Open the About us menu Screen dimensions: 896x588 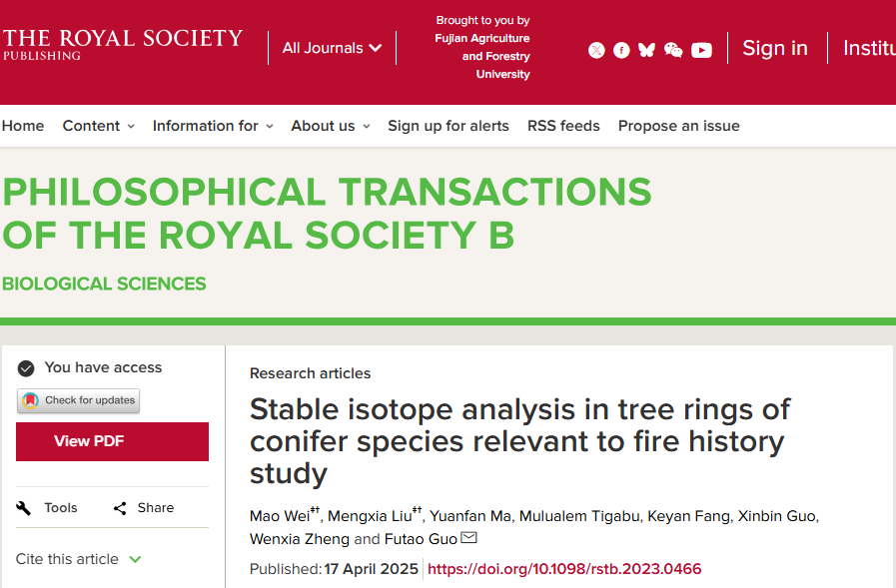pyautogui.click(x=330, y=126)
